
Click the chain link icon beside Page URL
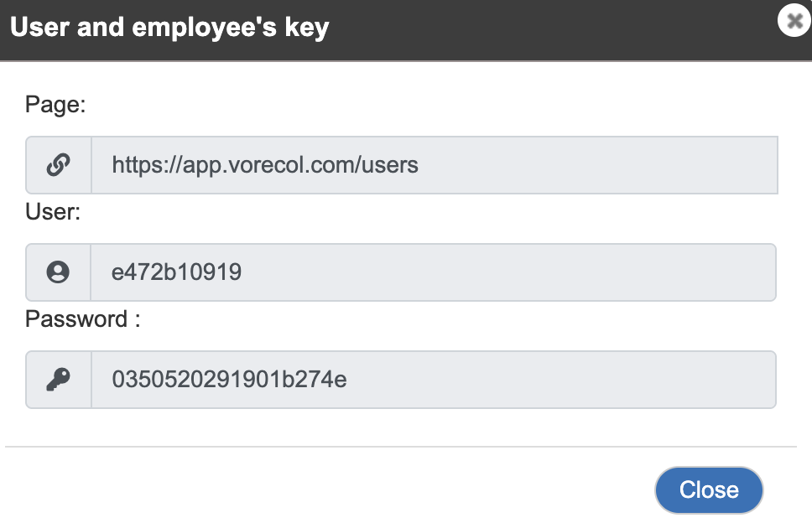coord(58,165)
